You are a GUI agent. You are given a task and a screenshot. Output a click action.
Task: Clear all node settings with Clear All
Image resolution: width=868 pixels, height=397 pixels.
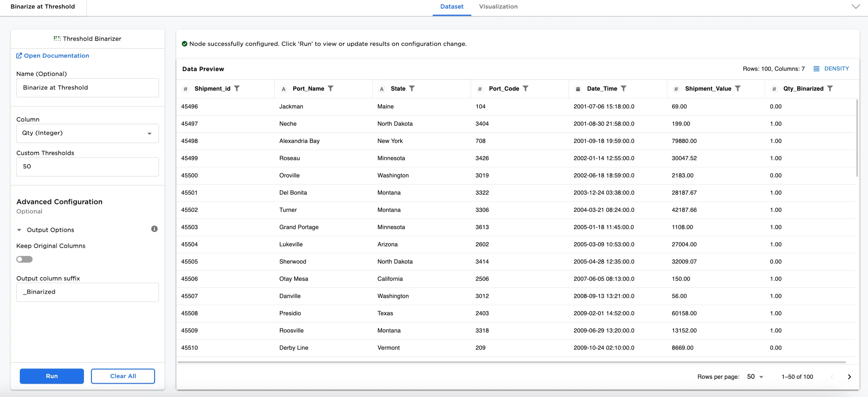[123, 376]
